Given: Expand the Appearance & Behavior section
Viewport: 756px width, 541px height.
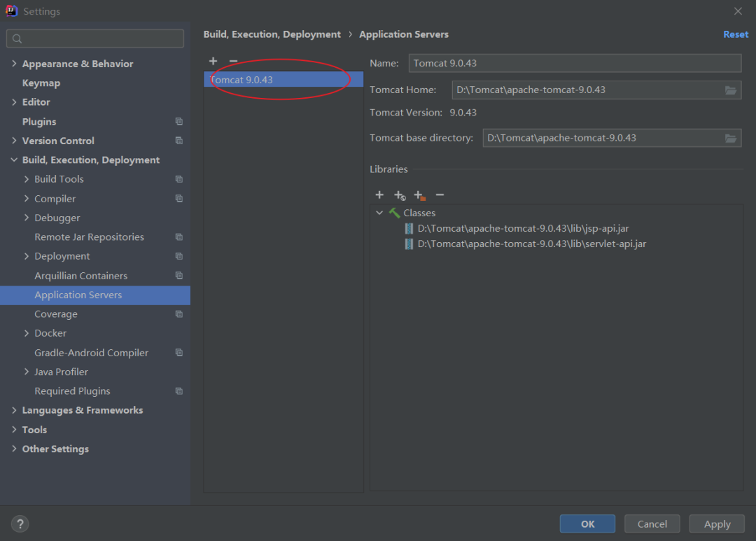Looking at the screenshot, I should coord(14,64).
